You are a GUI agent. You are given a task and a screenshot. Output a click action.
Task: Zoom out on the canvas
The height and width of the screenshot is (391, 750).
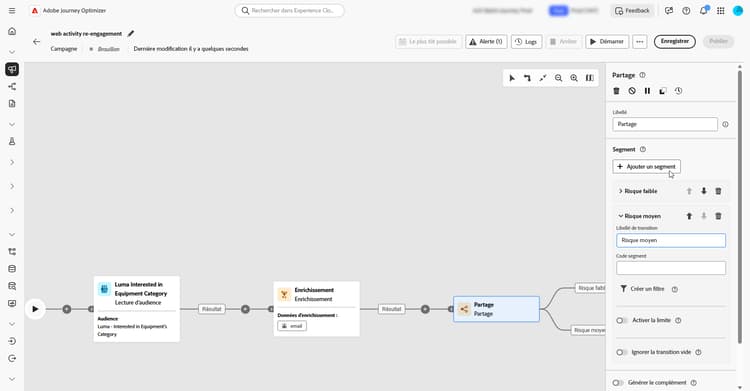point(558,78)
